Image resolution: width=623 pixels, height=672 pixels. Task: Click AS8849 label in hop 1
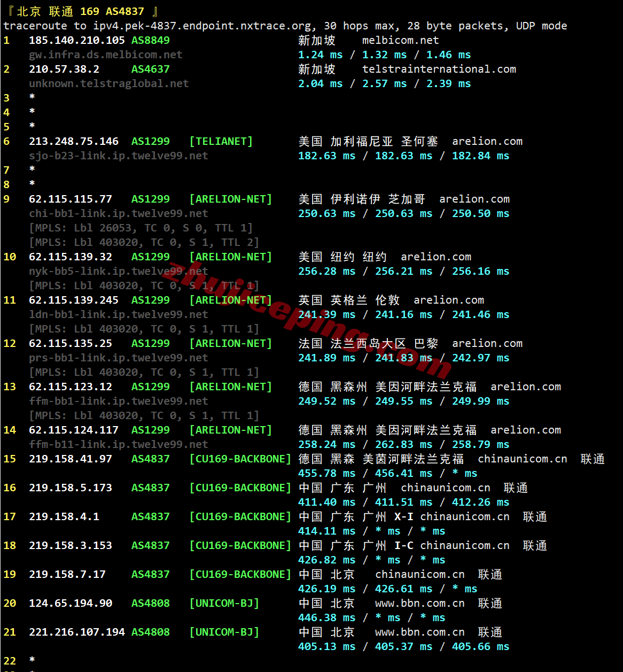[151, 40]
